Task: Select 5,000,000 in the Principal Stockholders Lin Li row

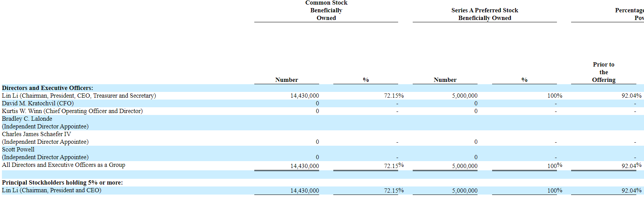Action: pyautogui.click(x=464, y=191)
